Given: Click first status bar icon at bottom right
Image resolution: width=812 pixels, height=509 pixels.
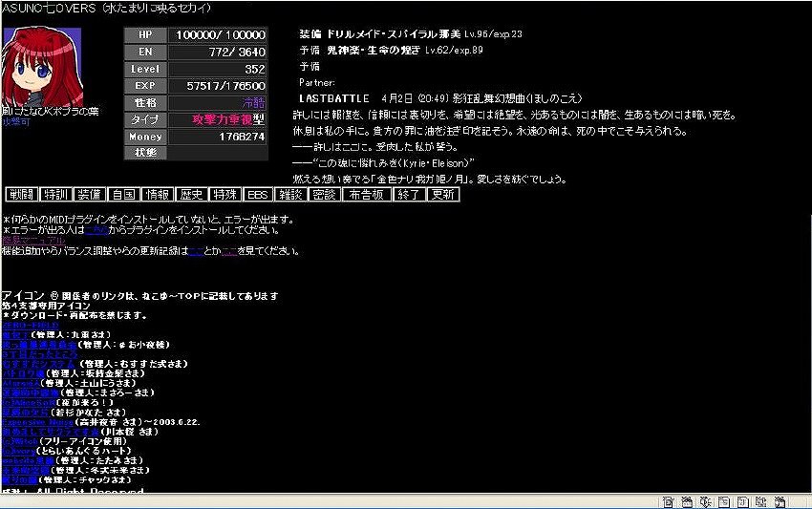Looking at the screenshot, I should pyautogui.click(x=669, y=501).
